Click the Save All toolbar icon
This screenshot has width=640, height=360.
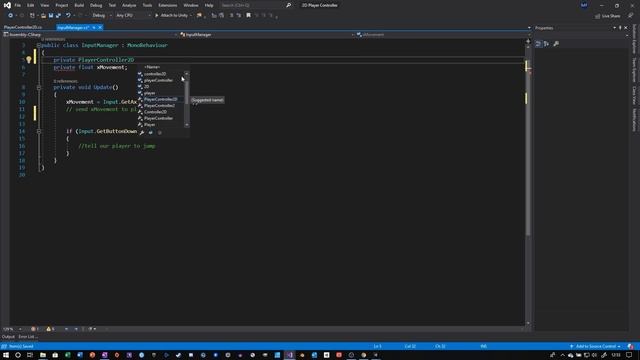click(58, 16)
